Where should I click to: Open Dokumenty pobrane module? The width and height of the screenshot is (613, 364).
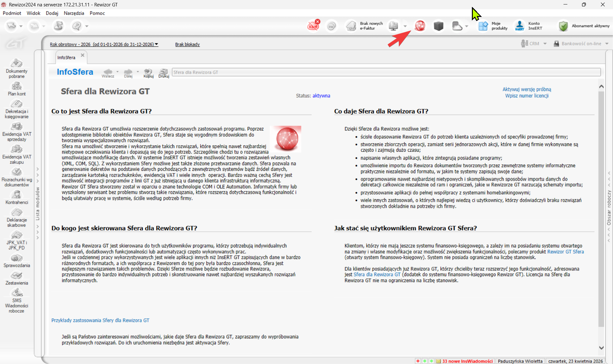coord(17,68)
